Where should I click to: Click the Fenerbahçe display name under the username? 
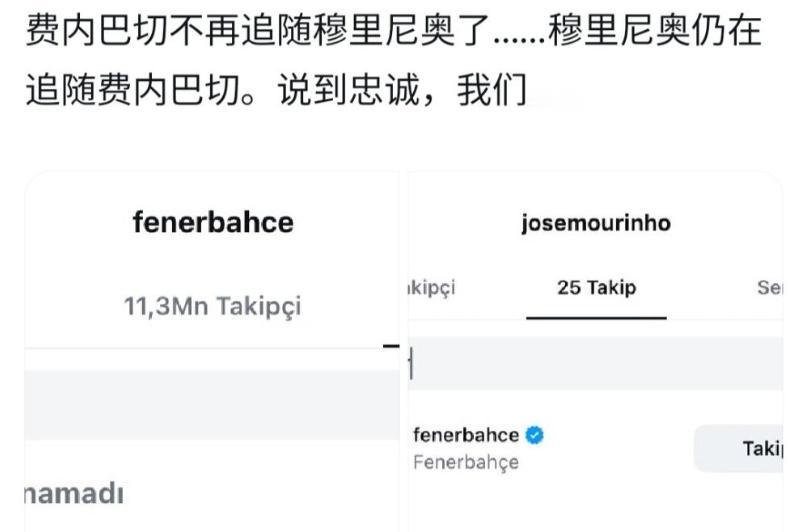click(x=466, y=463)
